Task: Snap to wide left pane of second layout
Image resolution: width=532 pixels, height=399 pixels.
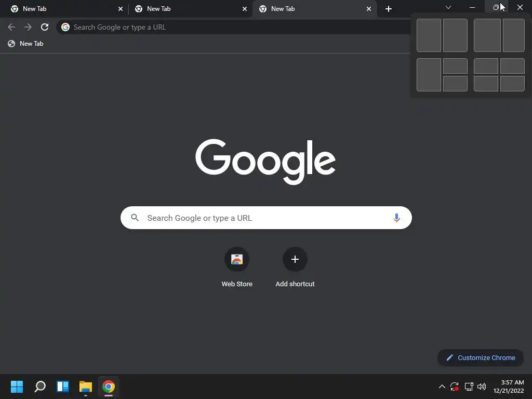Action: click(x=487, y=35)
